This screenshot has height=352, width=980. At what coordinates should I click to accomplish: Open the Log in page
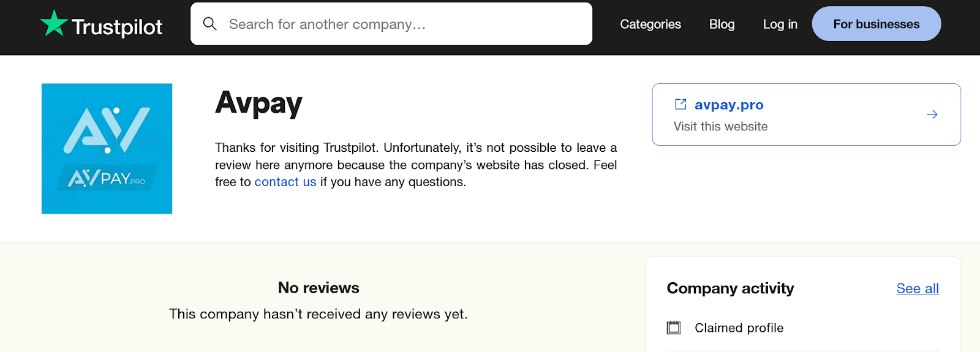pos(780,24)
